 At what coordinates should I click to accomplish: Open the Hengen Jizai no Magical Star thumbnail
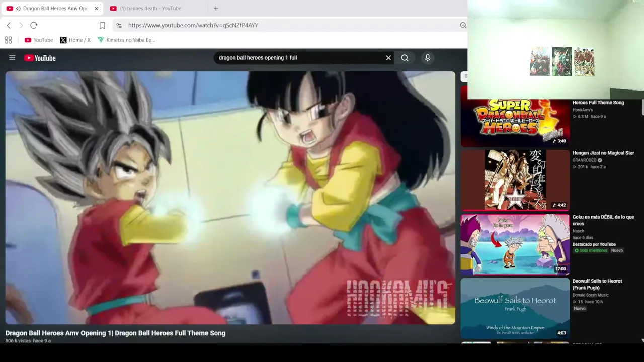[x=515, y=180]
